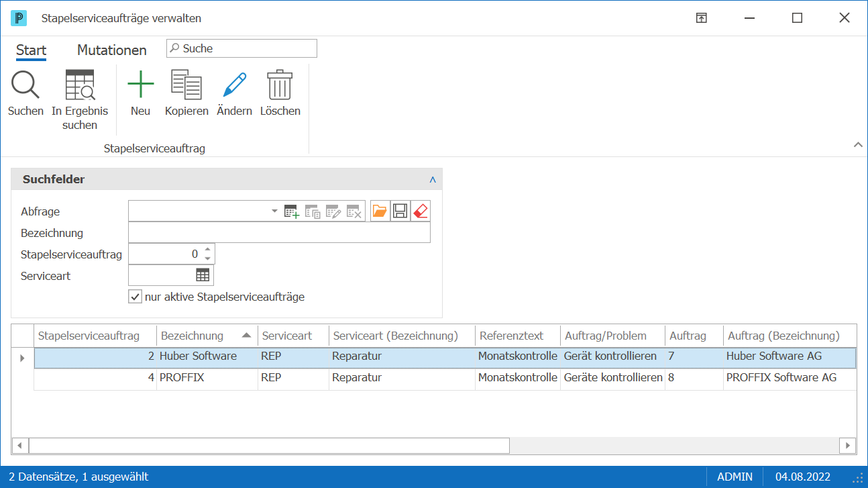Decrease Stapelserviceauftrag value with down arrow
Viewport: 868px width, 488px height.
207,259
